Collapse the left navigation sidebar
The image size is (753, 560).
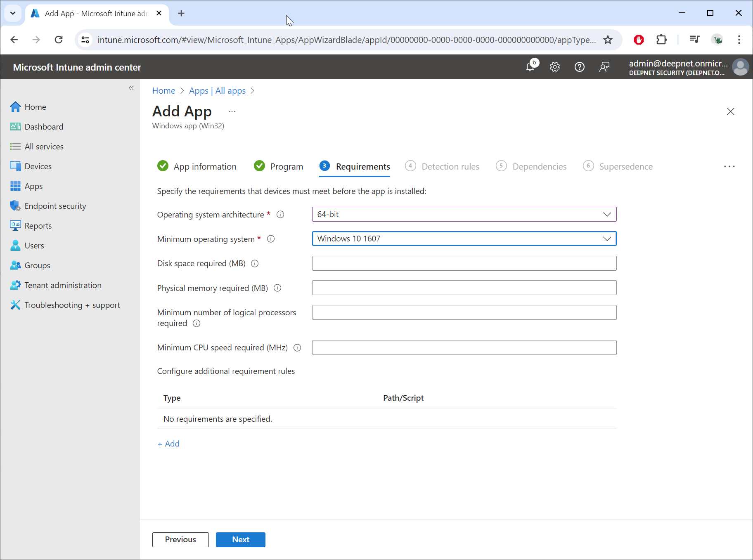point(131,88)
